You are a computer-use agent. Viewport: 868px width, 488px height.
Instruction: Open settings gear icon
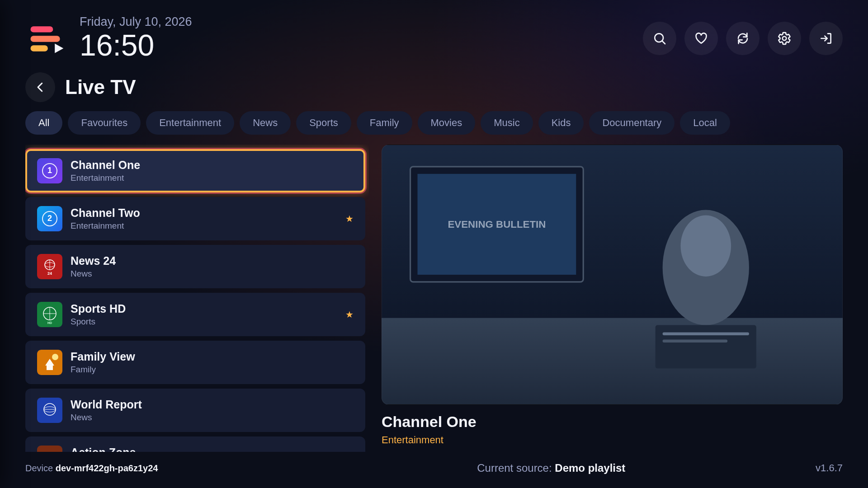click(x=784, y=38)
